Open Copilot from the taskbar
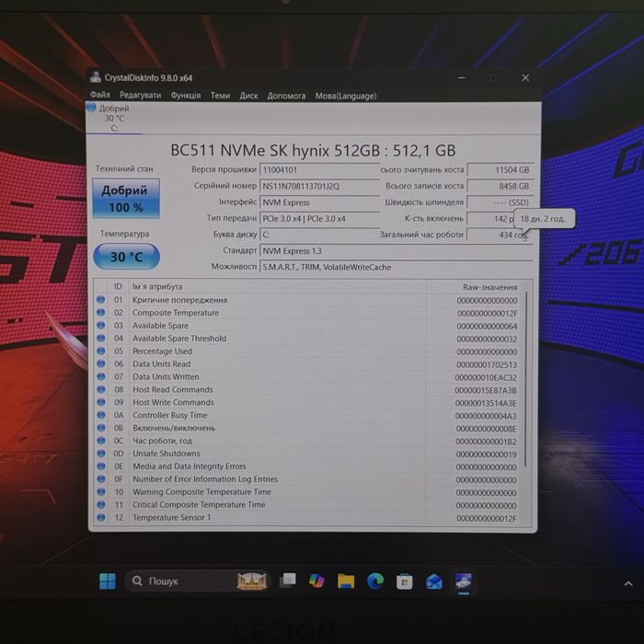644x644 pixels. point(316,581)
